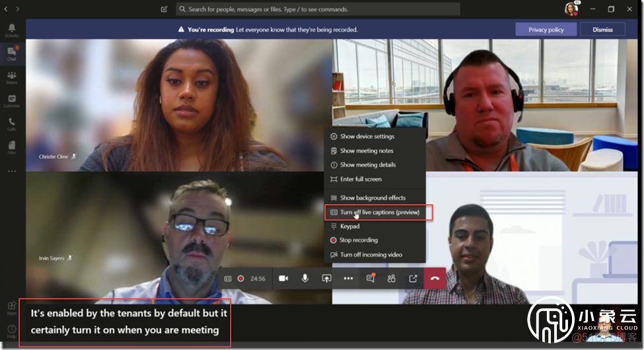Image resolution: width=644 pixels, height=350 pixels.
Task: Pop out the meeting window
Action: tap(413, 279)
